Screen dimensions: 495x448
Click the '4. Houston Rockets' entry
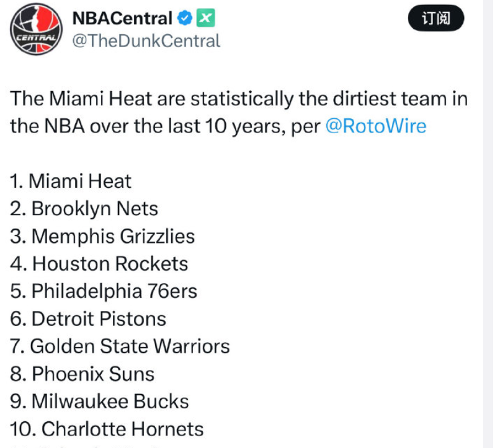pyautogui.click(x=99, y=264)
